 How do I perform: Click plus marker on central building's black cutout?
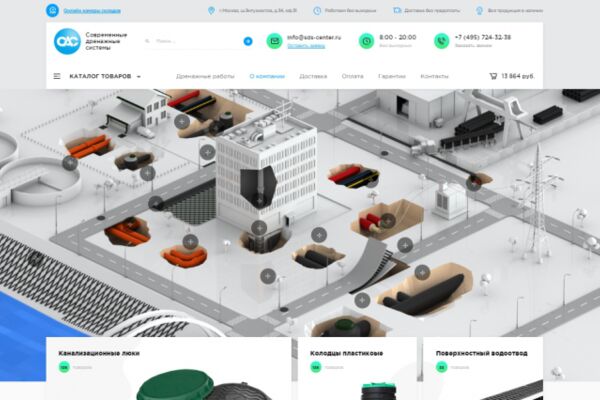coord(260,201)
